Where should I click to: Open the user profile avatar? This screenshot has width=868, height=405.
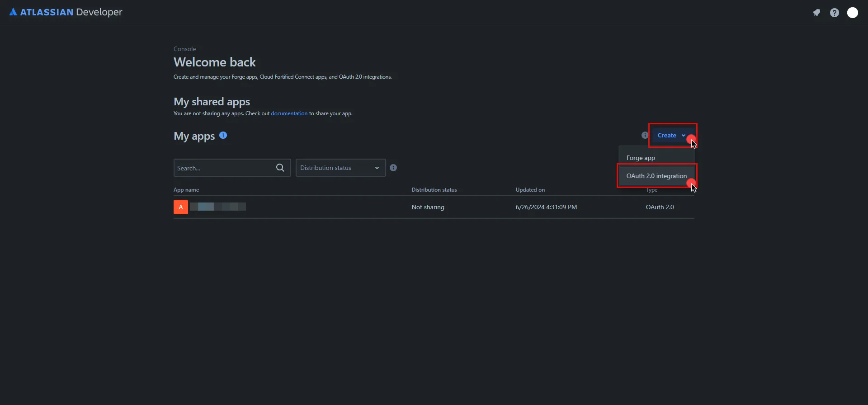pos(853,13)
